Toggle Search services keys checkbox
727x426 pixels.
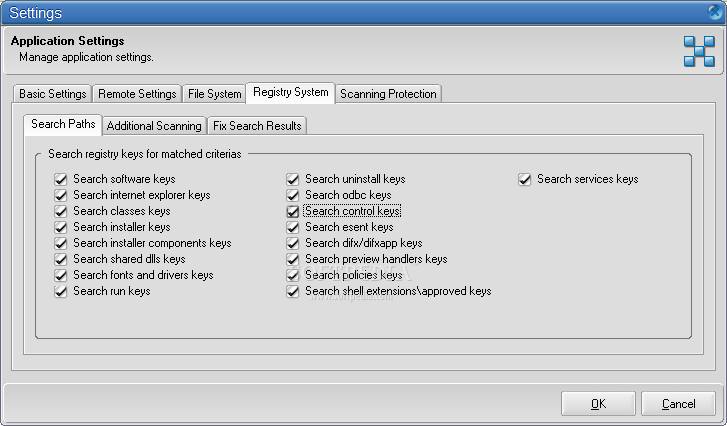coord(526,180)
